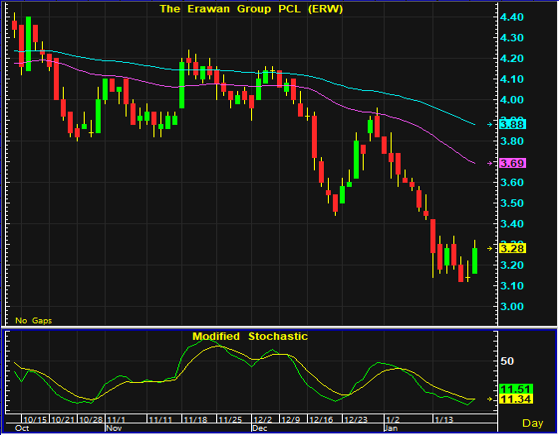The height and width of the screenshot is (435, 559).
Task: Click the Modified Stochastic indicator title
Action: pos(250,336)
